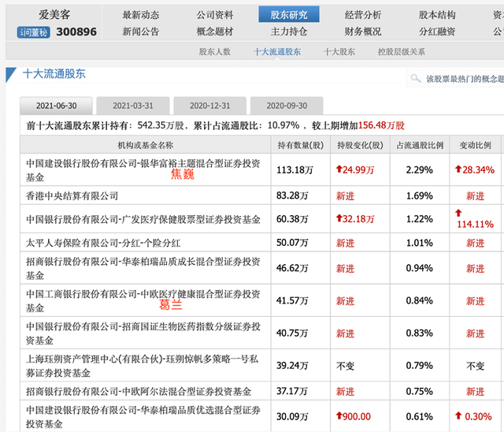Viewport: 504px width, 432px height.
Task: Switch to the 2020-09-30 date tab
Action: [287, 106]
